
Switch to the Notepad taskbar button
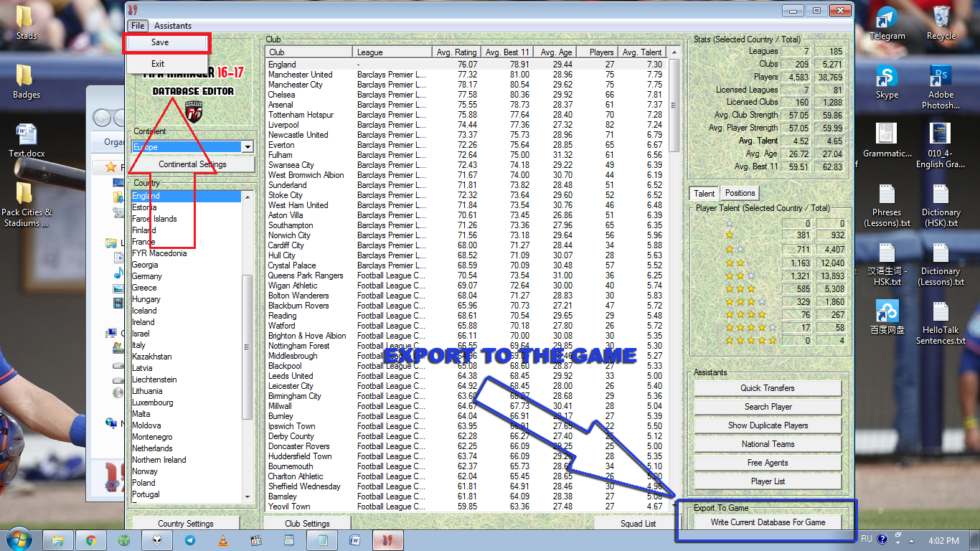322,540
